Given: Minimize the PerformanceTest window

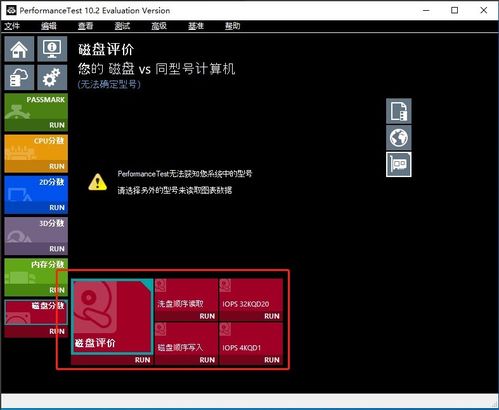Looking at the screenshot, I should pos(426,10).
